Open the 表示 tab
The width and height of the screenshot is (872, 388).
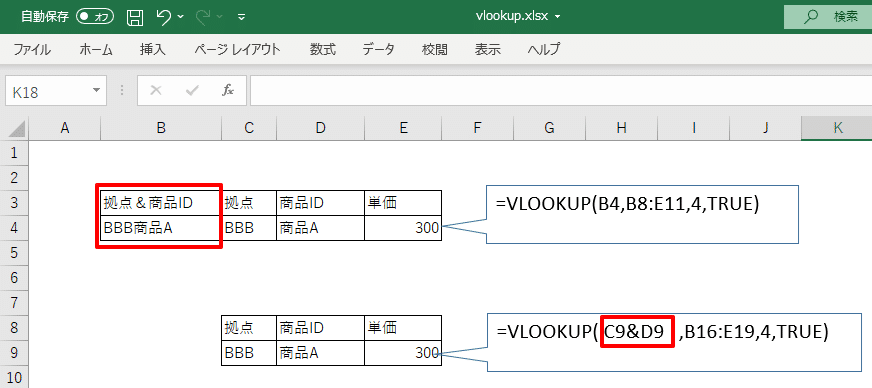(488, 50)
